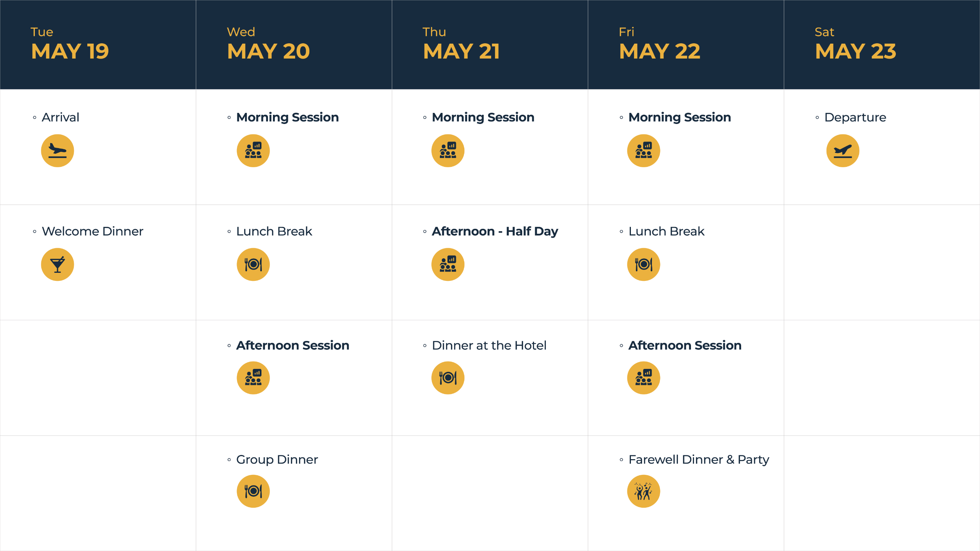Viewport: 980px width, 551px height.
Task: Click the Afternoon Half Day session icon
Action: pyautogui.click(x=448, y=264)
